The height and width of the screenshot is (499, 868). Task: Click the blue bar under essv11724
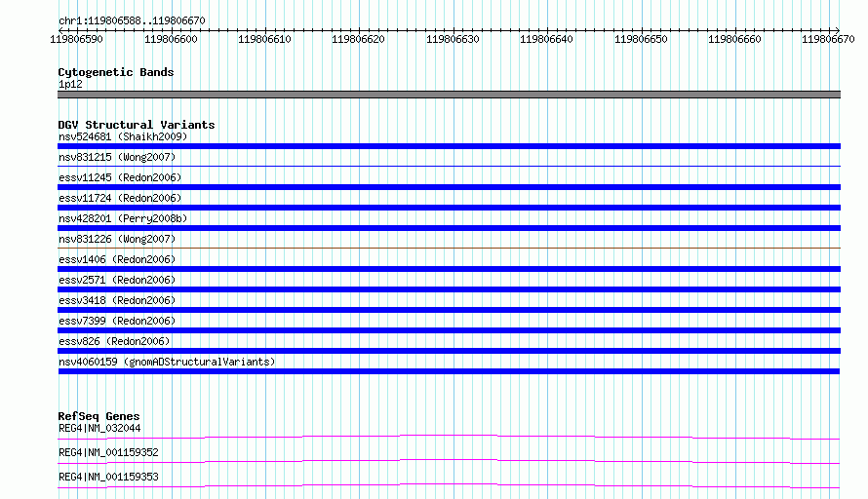tap(449, 208)
